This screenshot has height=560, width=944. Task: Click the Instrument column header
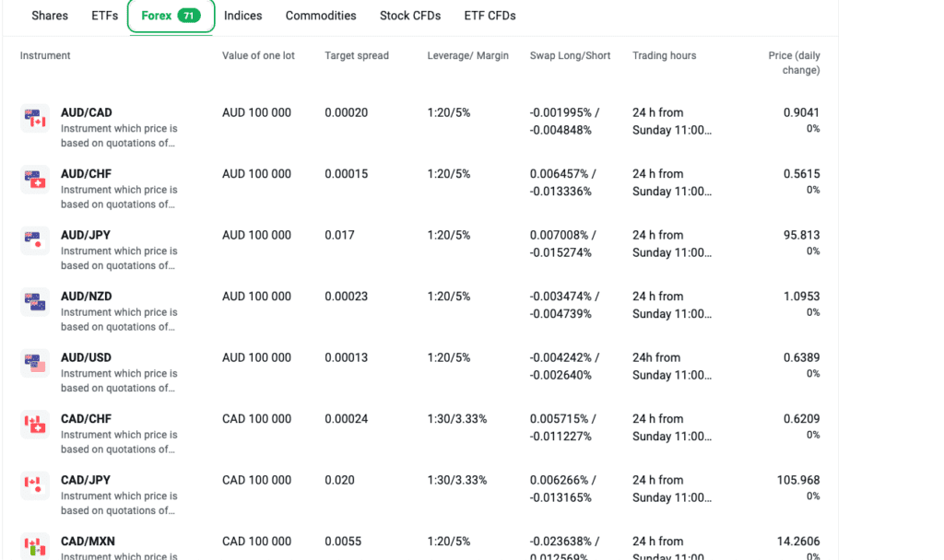45,55
